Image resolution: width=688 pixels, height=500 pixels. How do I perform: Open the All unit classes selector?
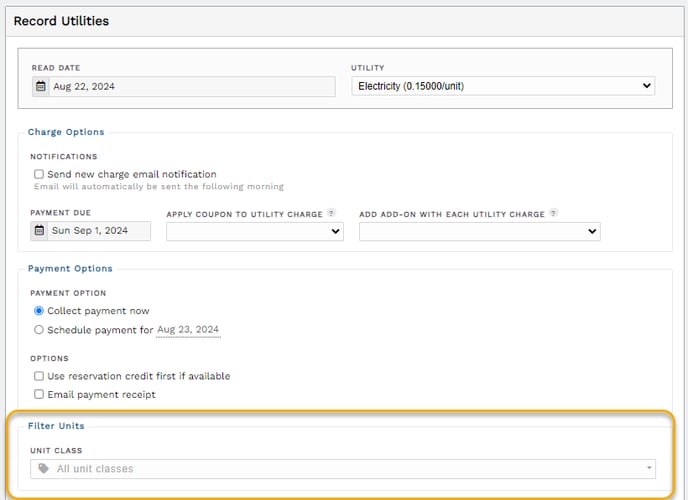[343, 469]
